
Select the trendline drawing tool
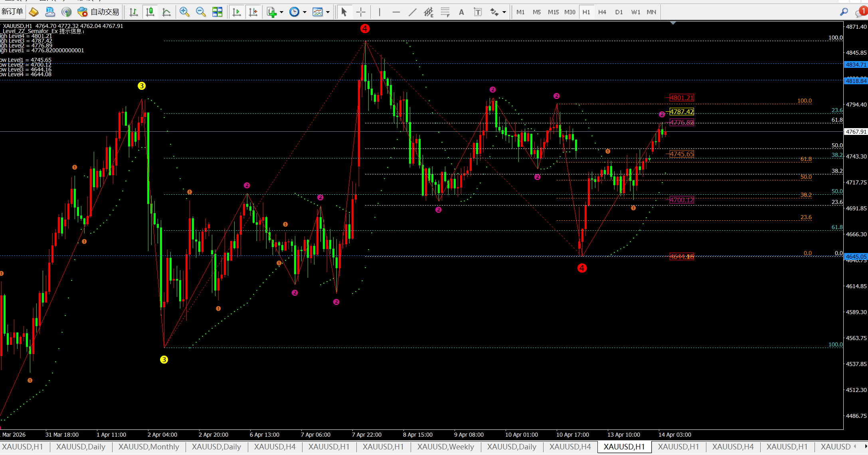[412, 12]
